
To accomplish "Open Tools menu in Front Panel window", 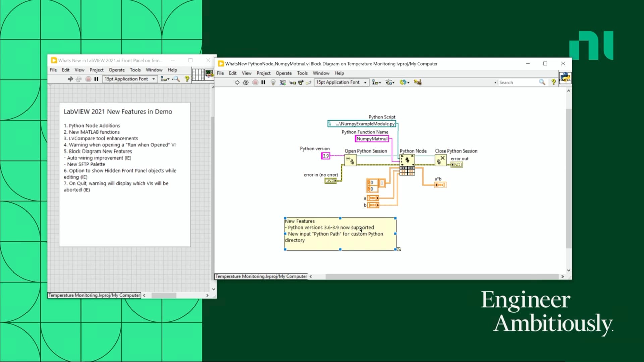I will tap(135, 70).
